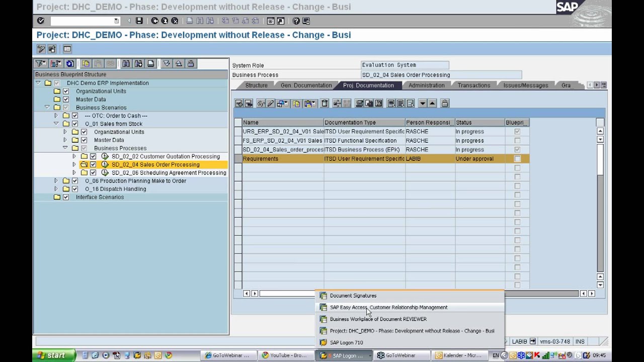
Task: Click the Documentation Type column header
Action: (364, 123)
